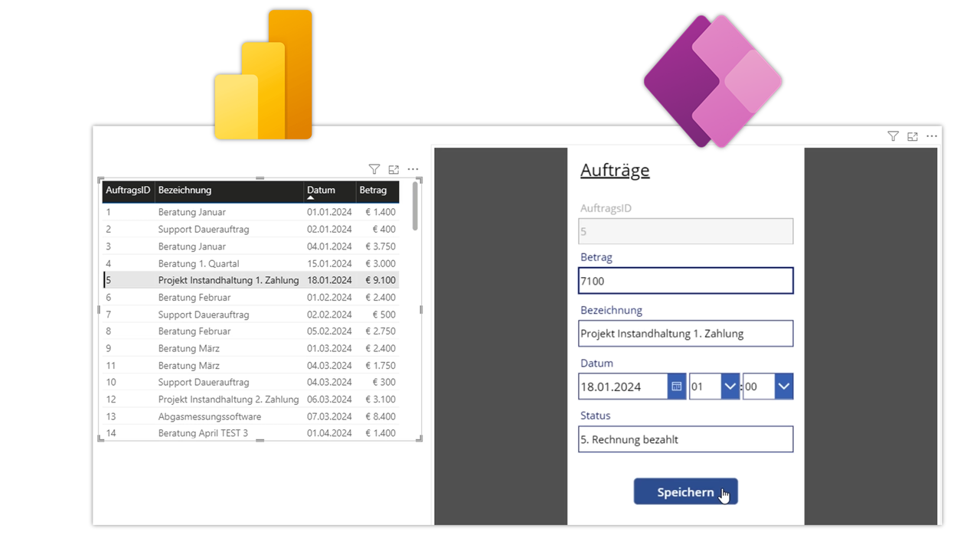
Task: Select the 'Beratung 1. Quartal' table cell
Action: [x=199, y=263]
